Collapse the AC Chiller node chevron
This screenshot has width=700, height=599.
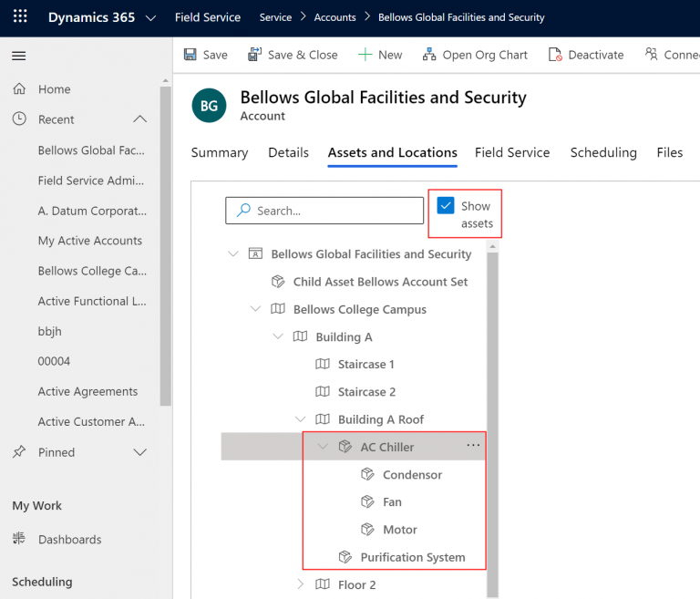pos(323,446)
